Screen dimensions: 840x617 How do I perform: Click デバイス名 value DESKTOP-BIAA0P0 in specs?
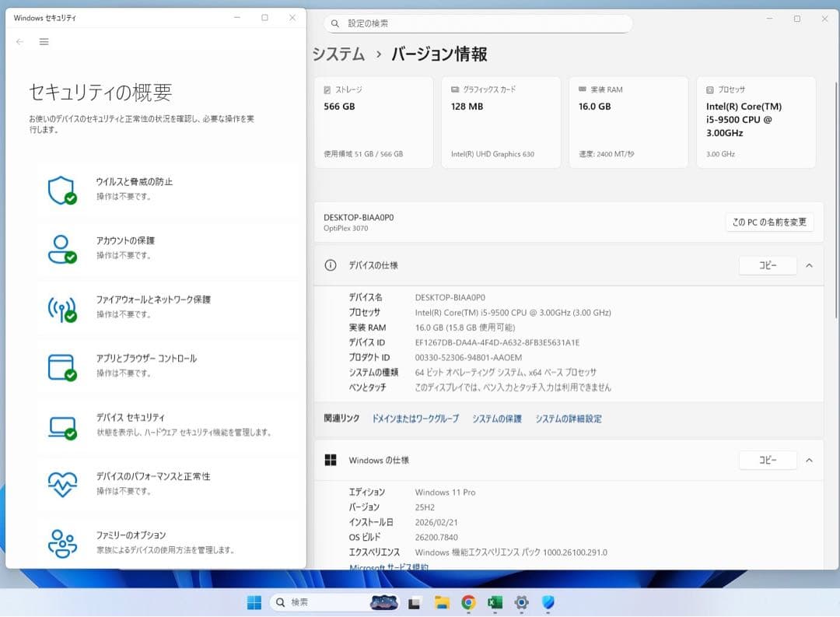coord(450,297)
